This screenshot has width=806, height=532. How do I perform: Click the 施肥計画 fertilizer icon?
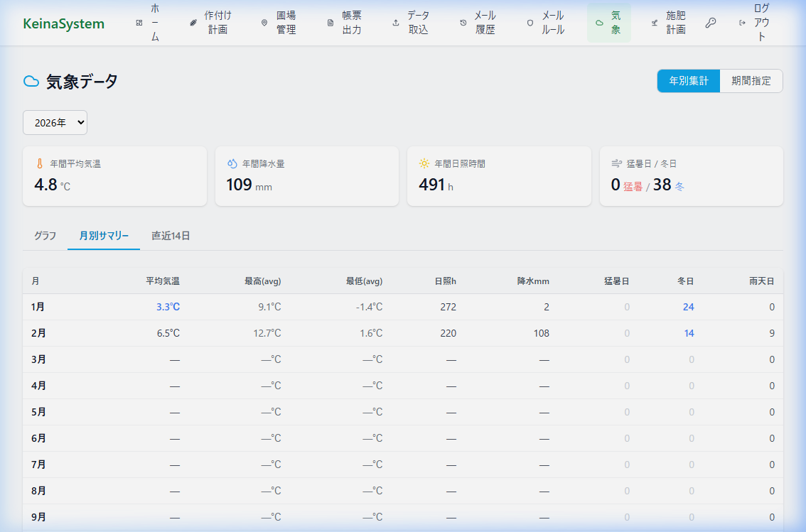point(655,23)
